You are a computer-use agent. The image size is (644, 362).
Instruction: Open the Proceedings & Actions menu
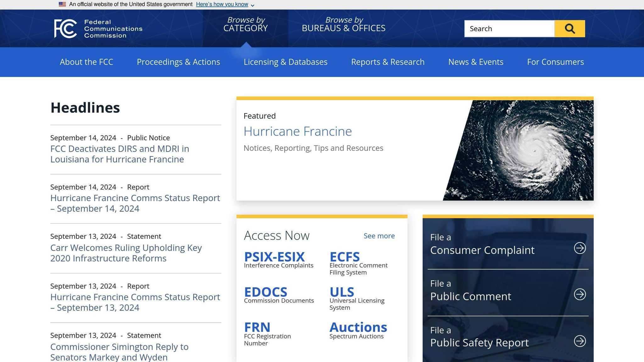178,62
